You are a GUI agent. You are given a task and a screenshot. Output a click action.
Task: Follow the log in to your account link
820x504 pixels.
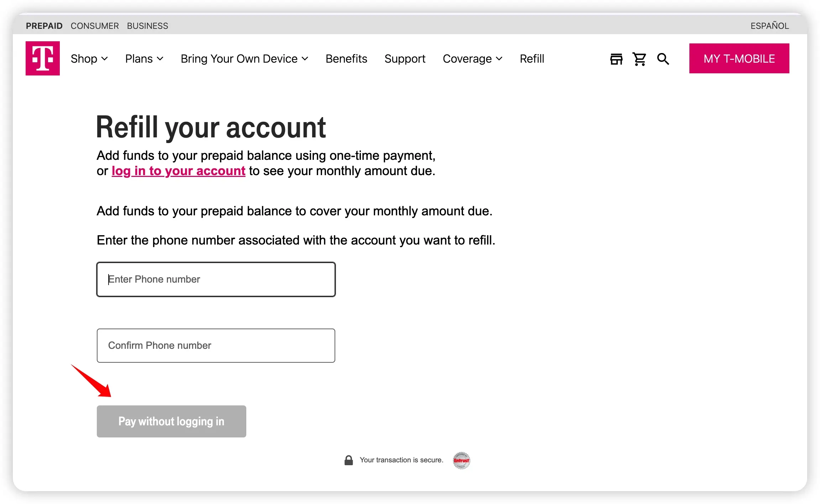tap(178, 171)
